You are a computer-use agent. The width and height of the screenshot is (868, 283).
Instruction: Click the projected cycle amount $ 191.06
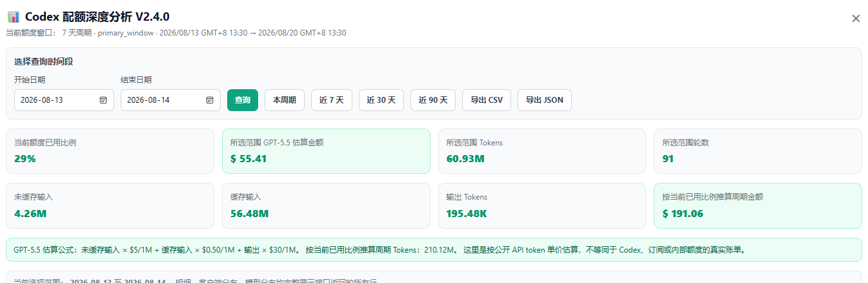[683, 213]
